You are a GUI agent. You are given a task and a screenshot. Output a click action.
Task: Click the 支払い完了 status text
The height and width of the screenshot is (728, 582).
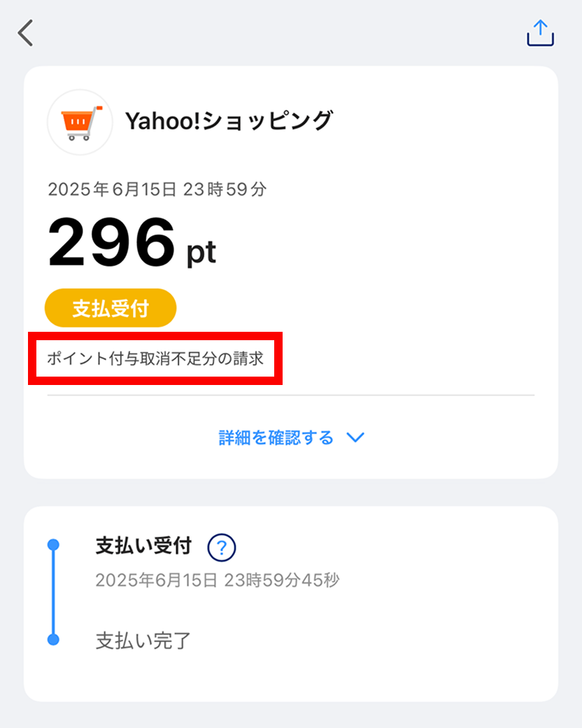[x=143, y=640]
